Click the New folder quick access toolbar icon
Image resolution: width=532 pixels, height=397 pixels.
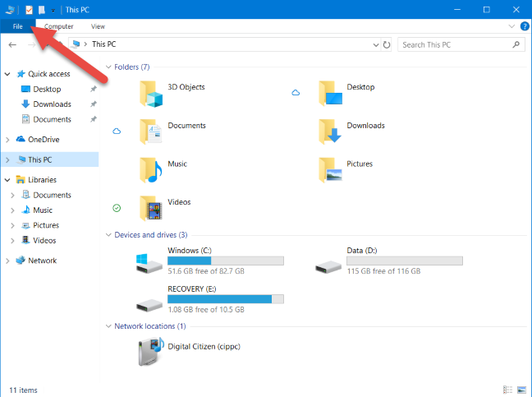[x=41, y=10]
